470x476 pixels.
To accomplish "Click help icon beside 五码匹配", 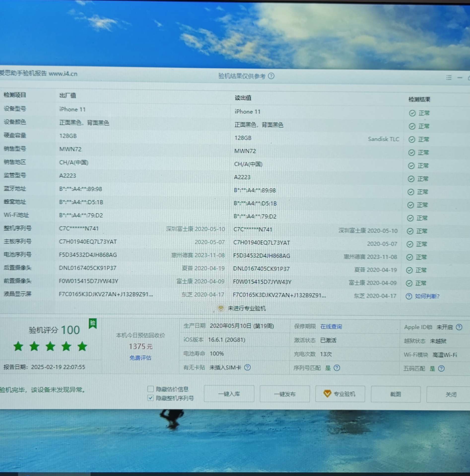I will pos(441,369).
